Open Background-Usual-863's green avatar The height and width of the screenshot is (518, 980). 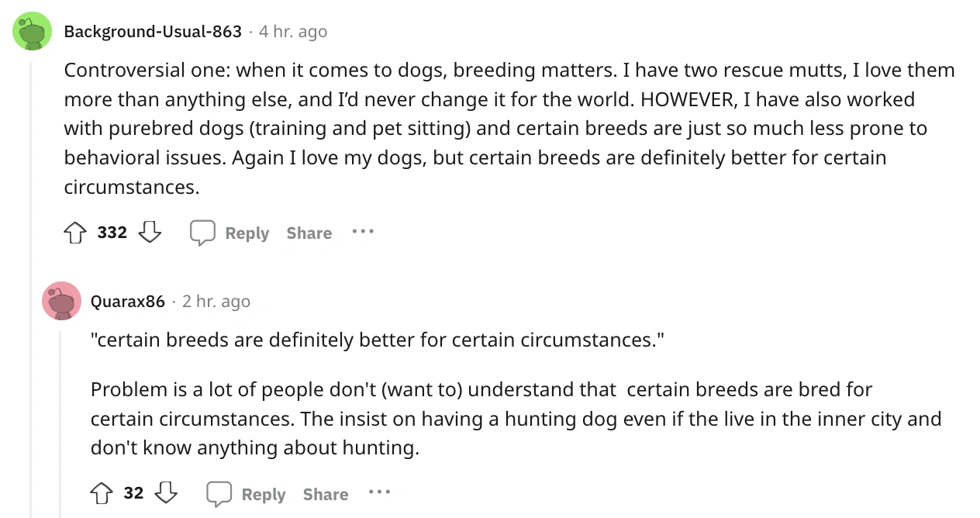[33, 31]
